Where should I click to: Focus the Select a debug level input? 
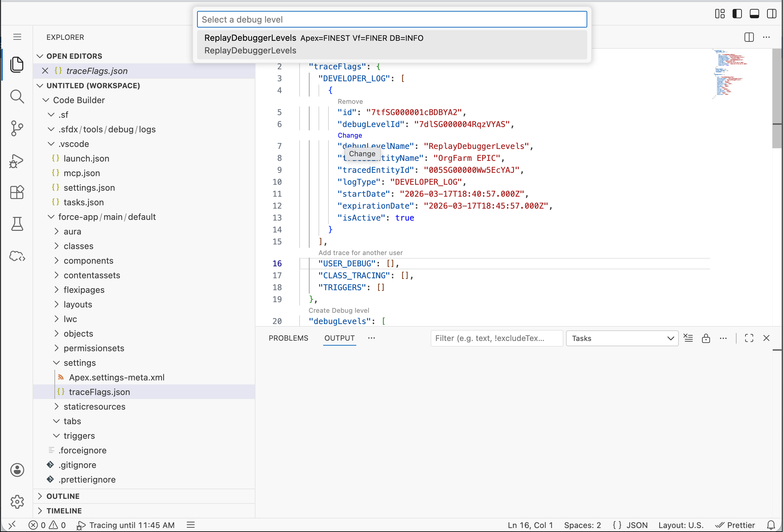tap(392, 19)
